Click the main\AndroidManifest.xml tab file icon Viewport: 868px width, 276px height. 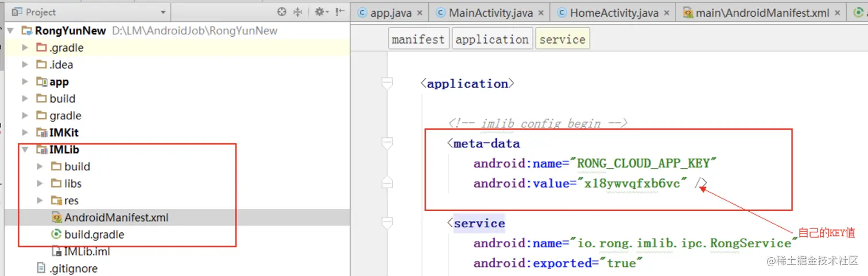click(x=688, y=13)
